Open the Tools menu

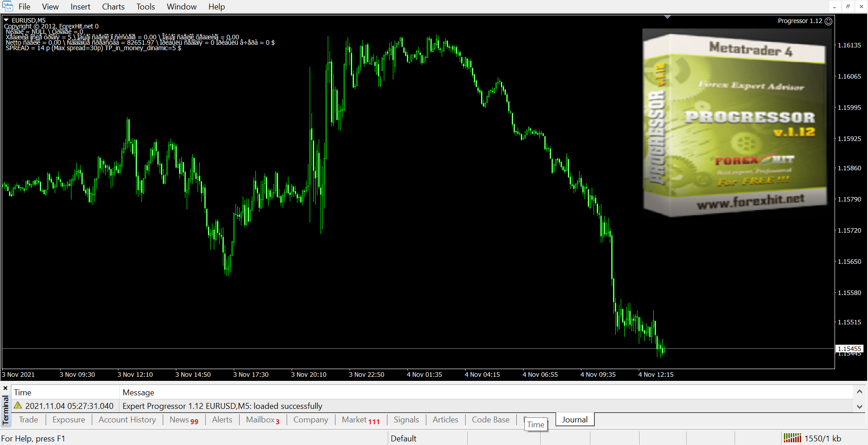coord(146,7)
